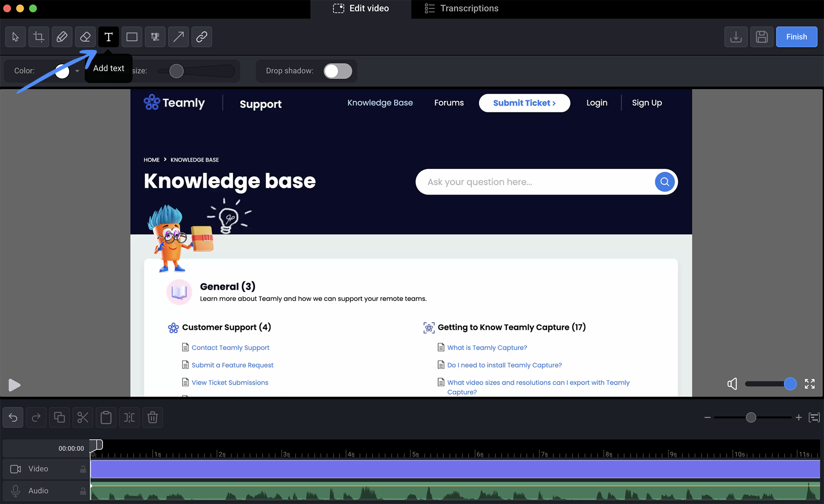Screen dimensions: 824x504
Task: Click the 00:00:00 timecode display
Action: tap(71, 449)
